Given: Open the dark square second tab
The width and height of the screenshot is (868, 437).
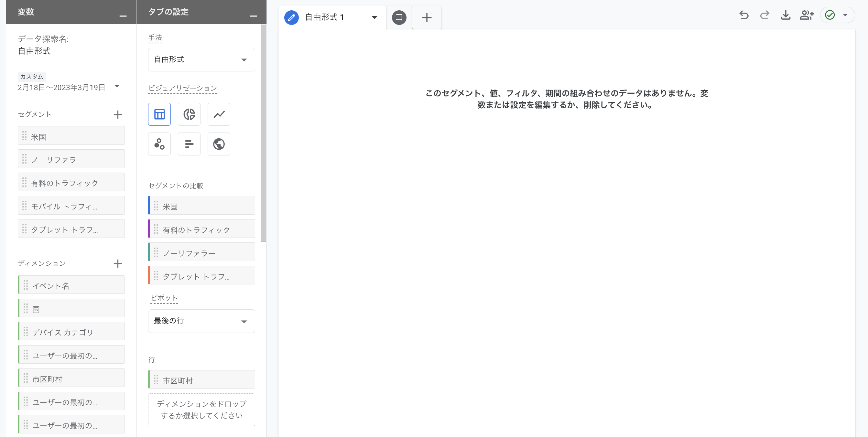Looking at the screenshot, I should tap(399, 17).
